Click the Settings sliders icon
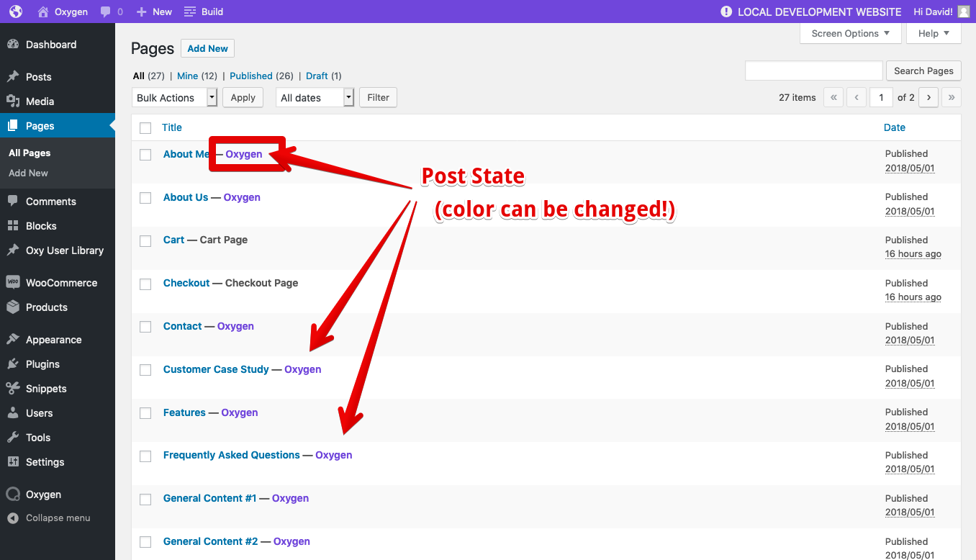976x560 pixels. pos(13,462)
